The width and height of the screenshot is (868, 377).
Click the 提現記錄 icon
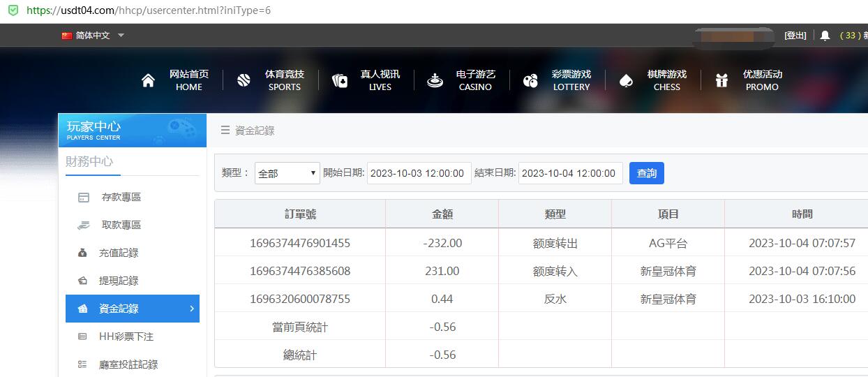[82, 281]
